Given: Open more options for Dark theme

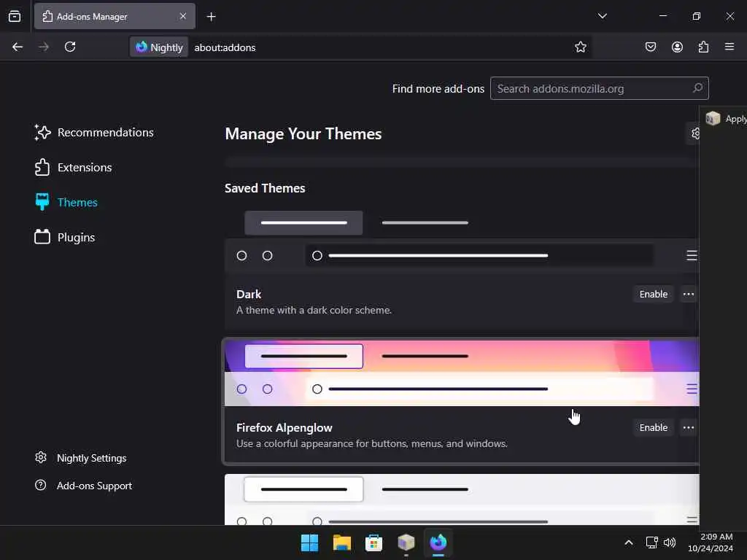Looking at the screenshot, I should [689, 295].
